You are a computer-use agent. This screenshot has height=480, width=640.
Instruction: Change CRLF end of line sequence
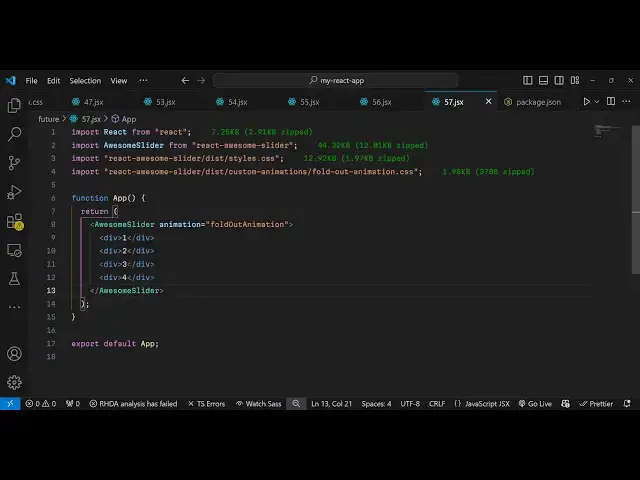[x=437, y=404]
